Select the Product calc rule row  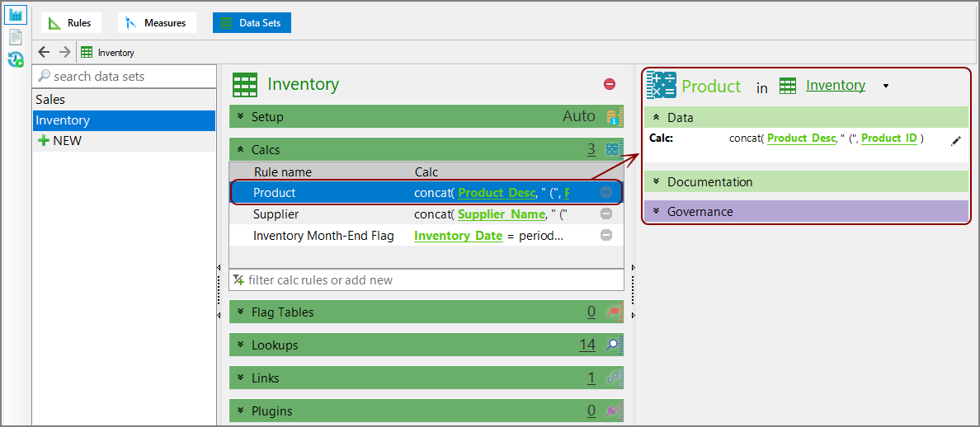click(426, 193)
